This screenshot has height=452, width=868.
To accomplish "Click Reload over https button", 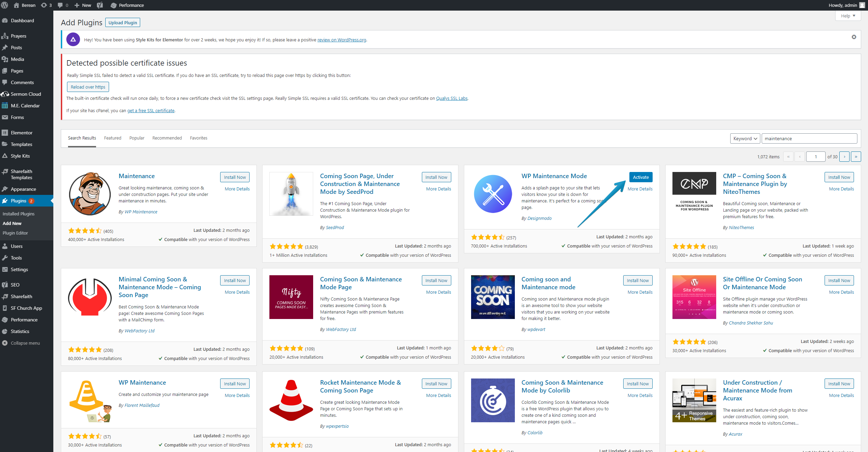I will [x=88, y=87].
